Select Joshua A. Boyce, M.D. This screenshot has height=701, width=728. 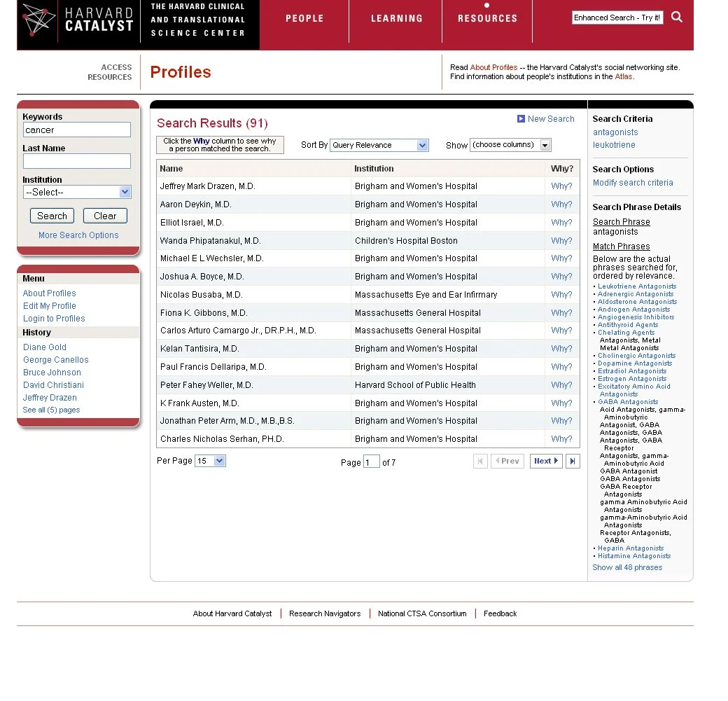(202, 277)
